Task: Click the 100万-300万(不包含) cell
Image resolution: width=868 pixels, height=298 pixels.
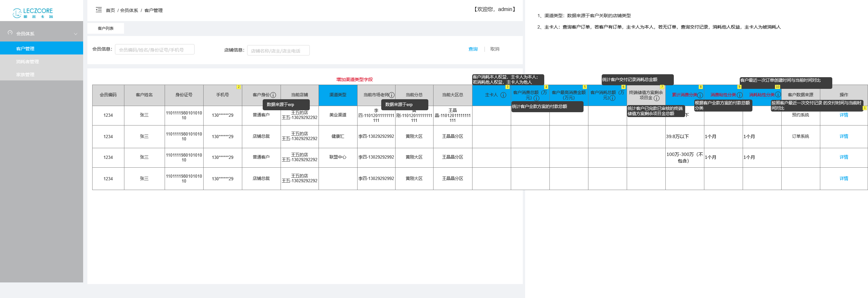Action: [684, 157]
